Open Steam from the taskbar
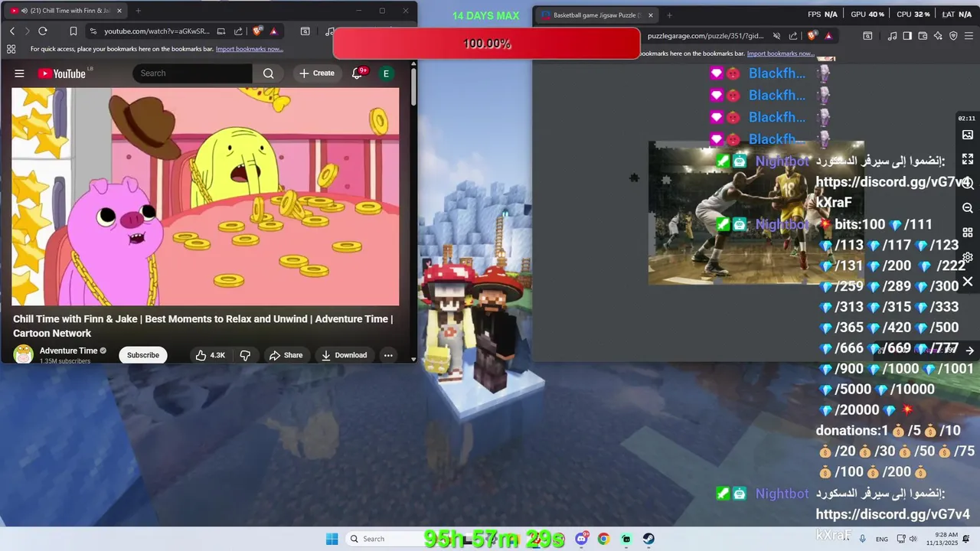 (648, 539)
